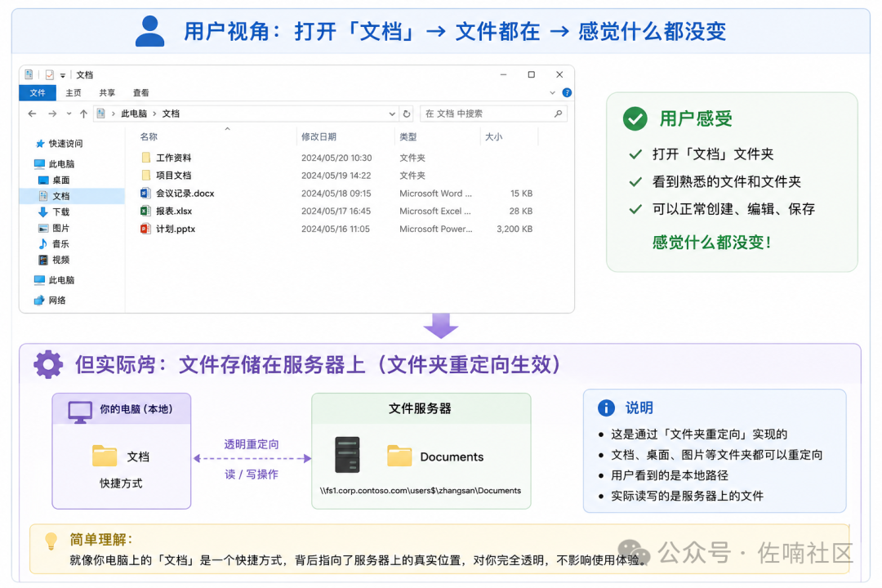Sort by the 修改日期 column header

tap(318, 136)
